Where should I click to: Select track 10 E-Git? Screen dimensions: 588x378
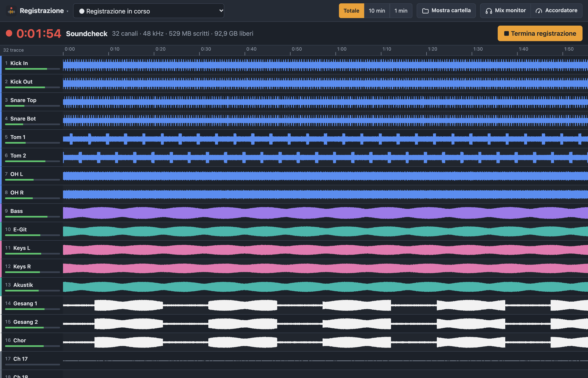(x=32, y=231)
